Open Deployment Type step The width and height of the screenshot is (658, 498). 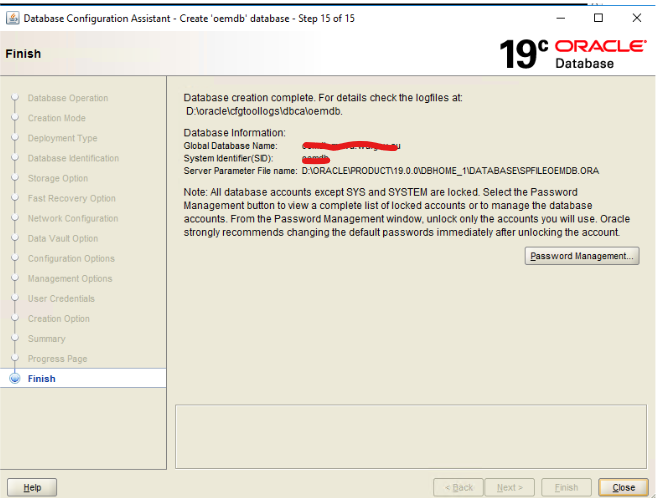coord(62,138)
